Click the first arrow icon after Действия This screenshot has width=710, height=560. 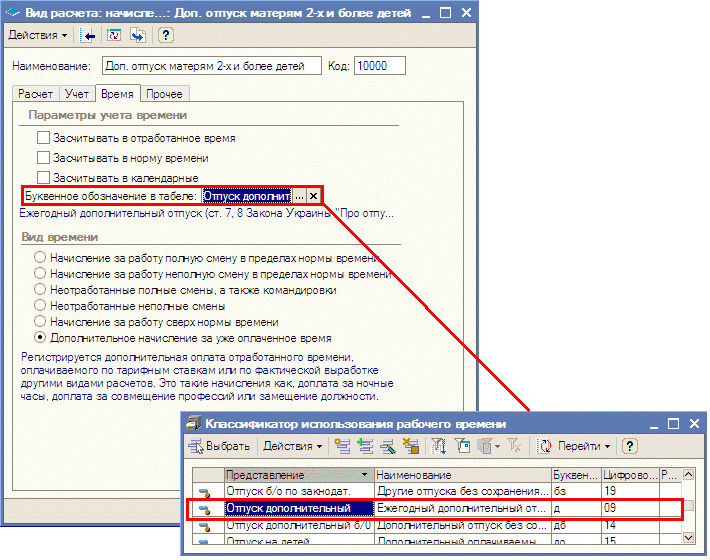(x=88, y=35)
